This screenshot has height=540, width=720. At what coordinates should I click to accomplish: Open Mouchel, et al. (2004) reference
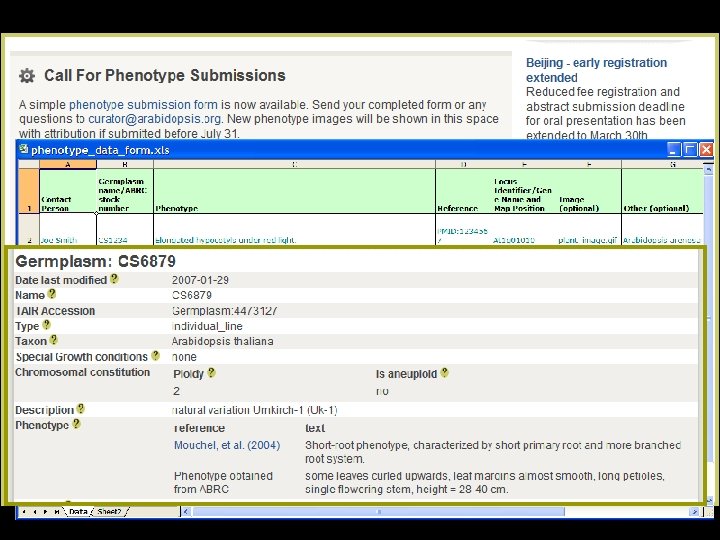(x=227, y=445)
